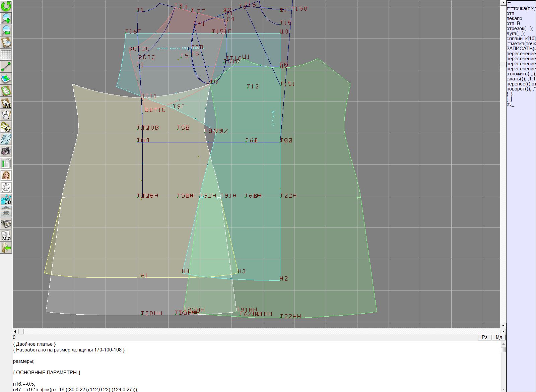Click the horizontal scrollbar left arrow

click(15, 331)
